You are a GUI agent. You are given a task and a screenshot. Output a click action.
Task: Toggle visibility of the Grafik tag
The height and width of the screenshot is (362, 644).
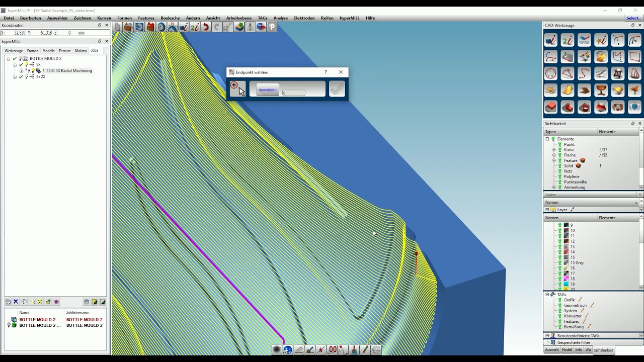[x=559, y=300]
